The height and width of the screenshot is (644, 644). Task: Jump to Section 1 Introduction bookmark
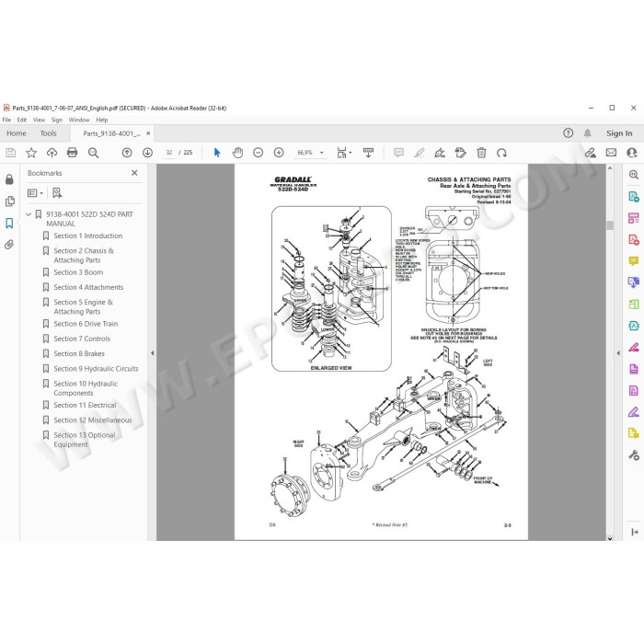[x=88, y=236]
